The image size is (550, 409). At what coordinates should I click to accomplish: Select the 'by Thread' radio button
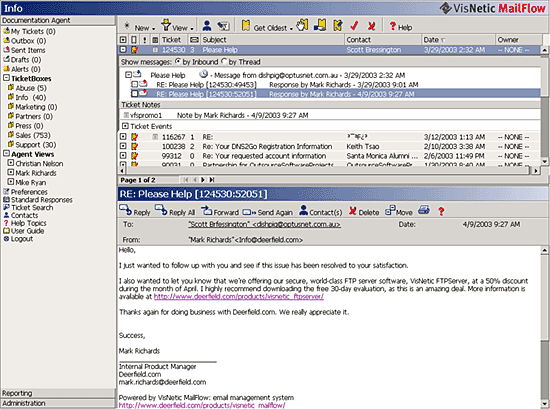[x=224, y=62]
